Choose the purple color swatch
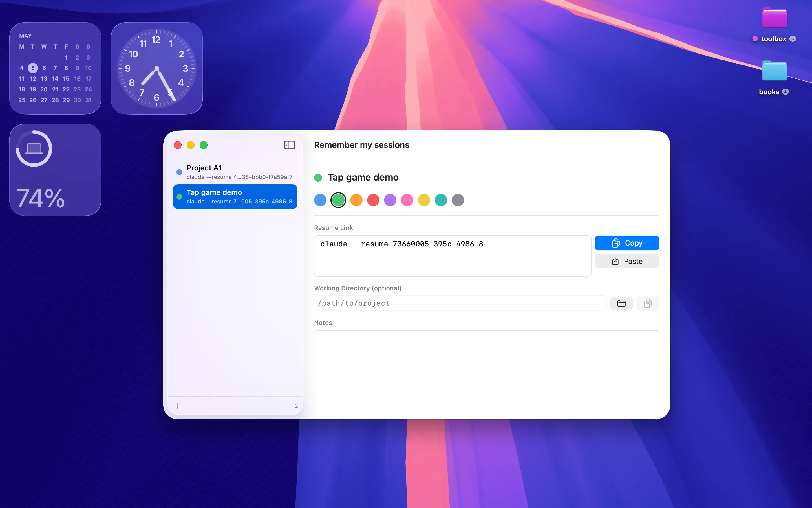This screenshot has height=508, width=812. pos(390,200)
